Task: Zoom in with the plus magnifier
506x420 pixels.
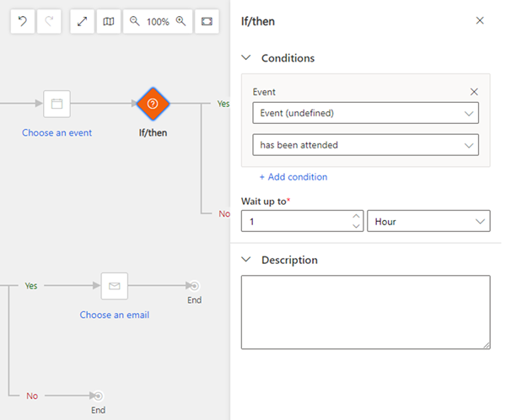Action: point(180,22)
